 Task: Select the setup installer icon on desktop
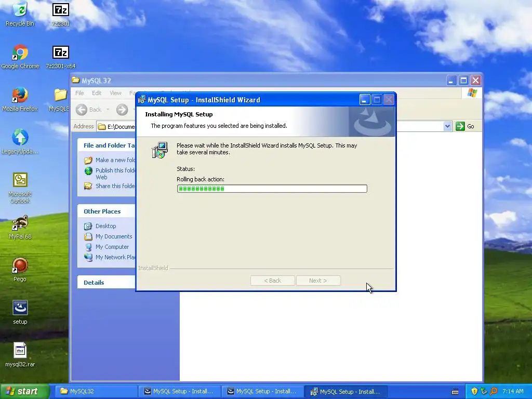pyautogui.click(x=20, y=312)
